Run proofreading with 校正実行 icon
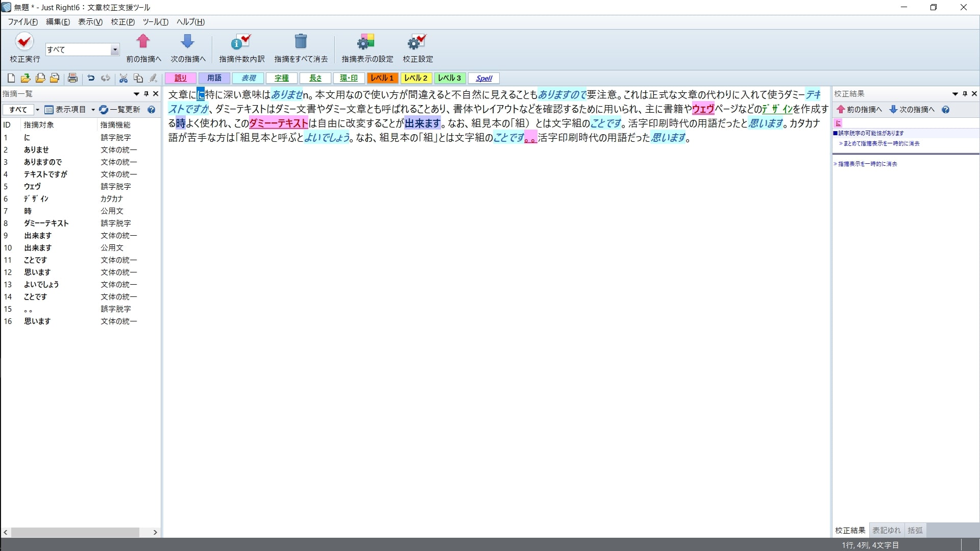 [24, 42]
